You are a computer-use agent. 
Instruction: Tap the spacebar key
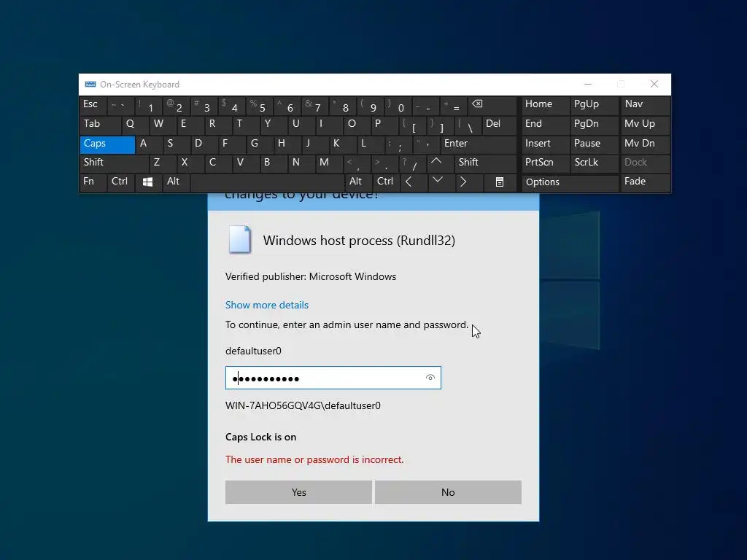(267, 182)
